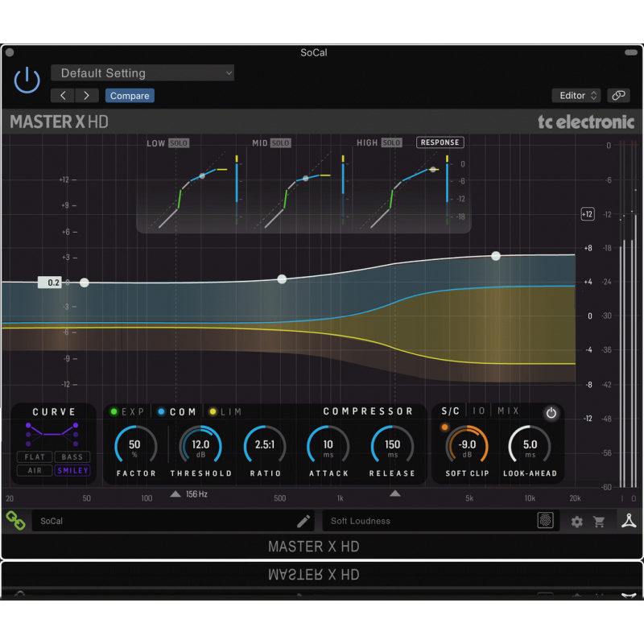Select the AIR curve option

click(35, 470)
